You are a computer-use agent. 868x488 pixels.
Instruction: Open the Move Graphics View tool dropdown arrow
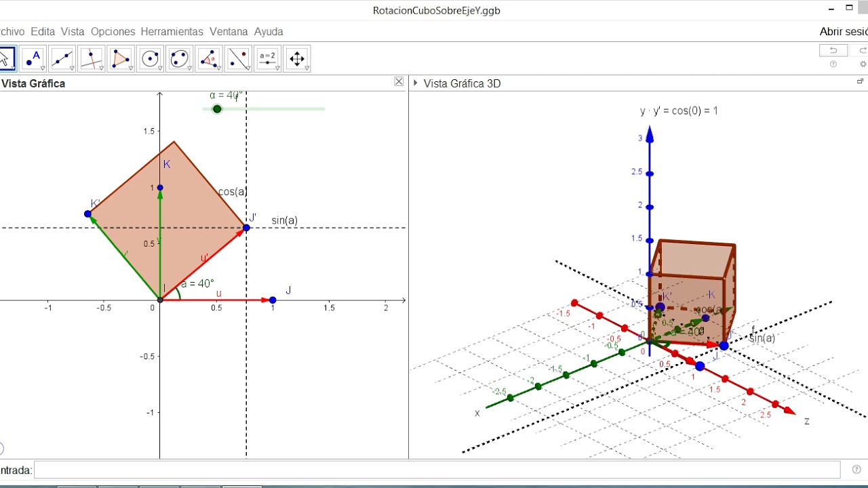(307, 68)
